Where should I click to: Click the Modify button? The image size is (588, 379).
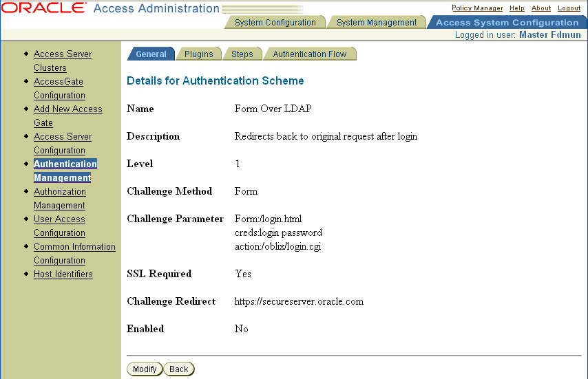pyautogui.click(x=145, y=369)
